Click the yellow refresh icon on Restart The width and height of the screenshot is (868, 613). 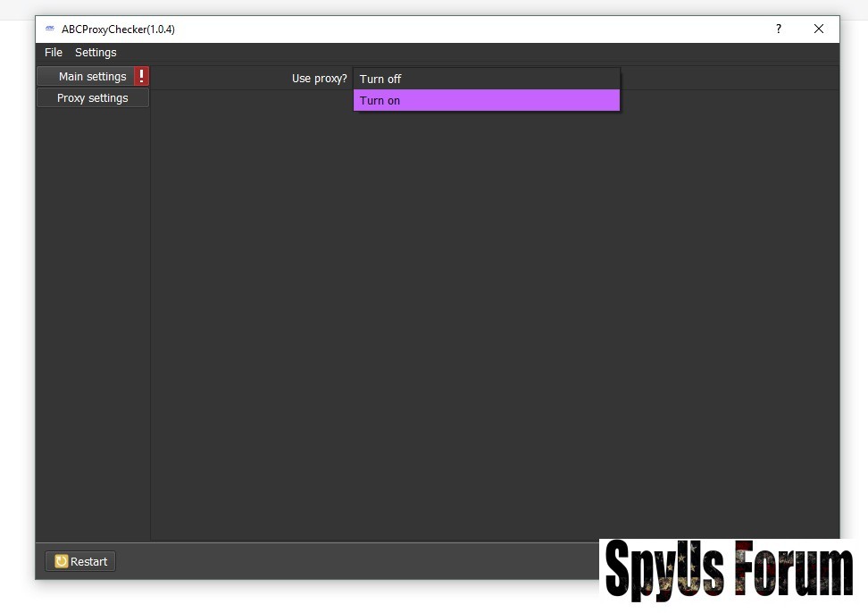pos(61,561)
